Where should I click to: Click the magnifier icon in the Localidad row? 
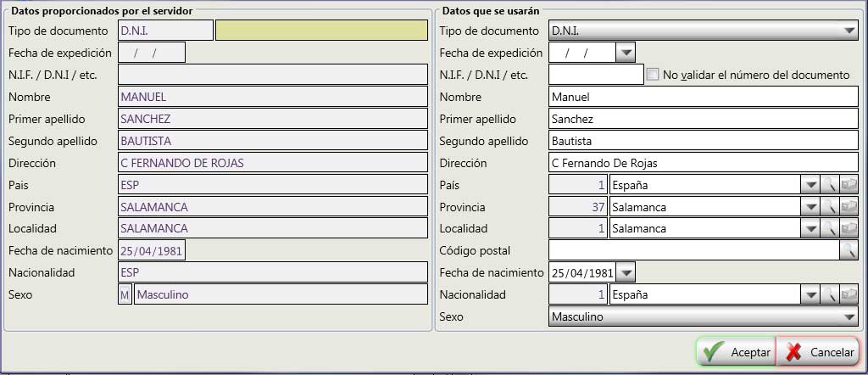[x=831, y=229]
